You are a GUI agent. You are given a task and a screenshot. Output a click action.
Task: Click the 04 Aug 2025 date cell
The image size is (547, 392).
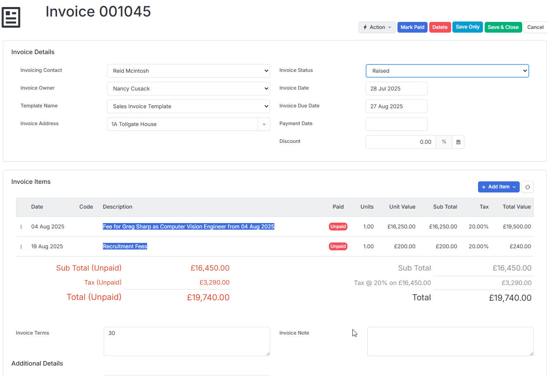click(48, 227)
